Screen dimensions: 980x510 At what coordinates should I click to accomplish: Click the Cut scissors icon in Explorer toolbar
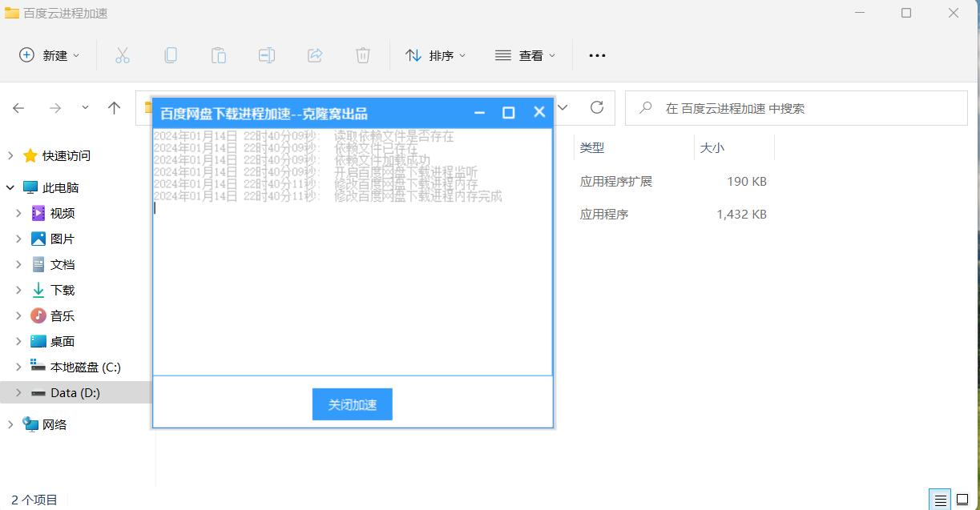tap(122, 55)
